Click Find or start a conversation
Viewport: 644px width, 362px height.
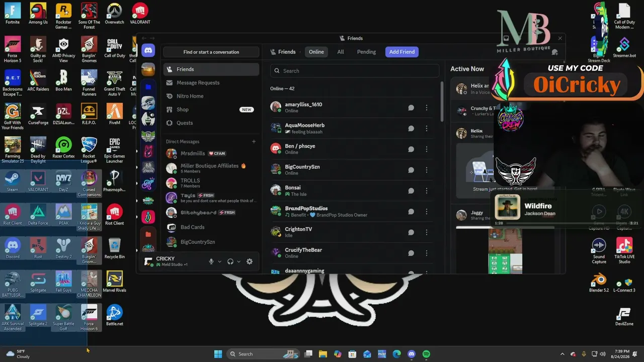(211, 52)
